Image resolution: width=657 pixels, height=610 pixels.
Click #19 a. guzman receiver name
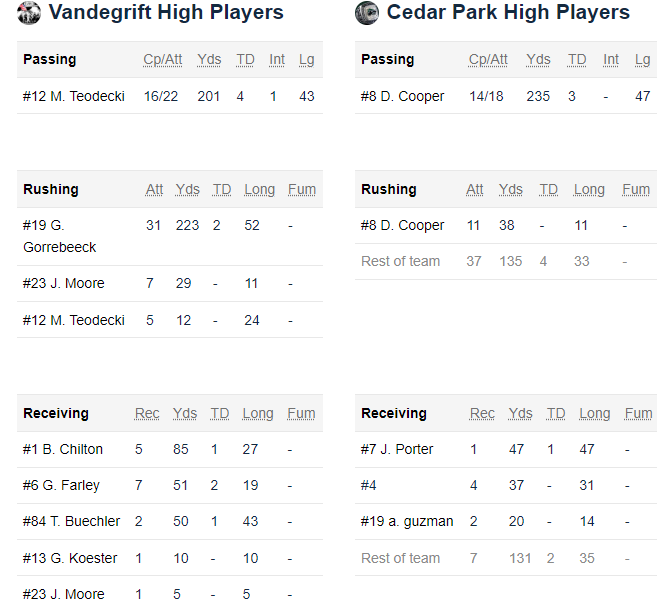pyautogui.click(x=407, y=521)
